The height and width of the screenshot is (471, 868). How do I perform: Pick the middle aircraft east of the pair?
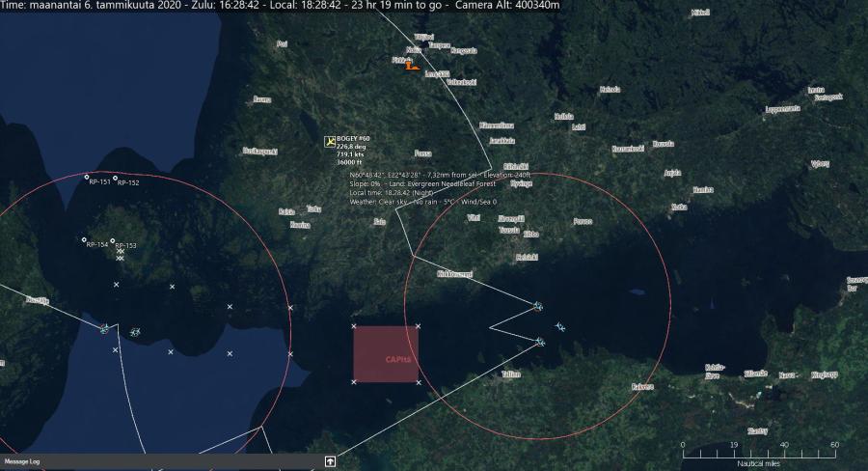[560, 326]
